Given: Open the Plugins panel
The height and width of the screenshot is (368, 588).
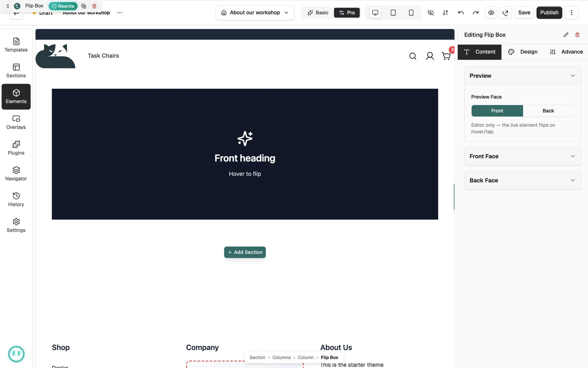Looking at the screenshot, I should pyautogui.click(x=16, y=148).
